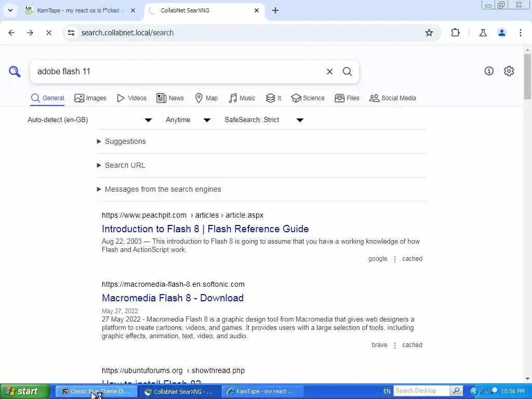Image resolution: width=532 pixels, height=399 pixels.
Task: Switch to CollabNet SearXNG taskbar window
Action: (x=180, y=391)
